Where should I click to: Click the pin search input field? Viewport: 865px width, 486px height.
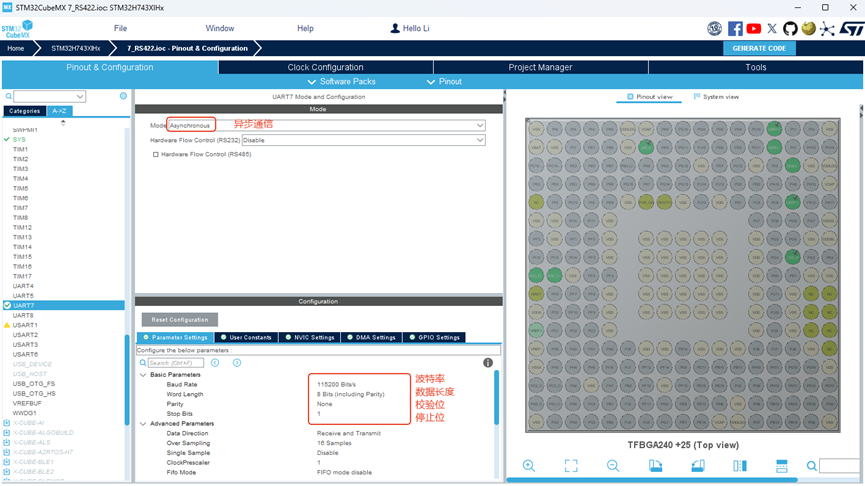click(x=839, y=466)
